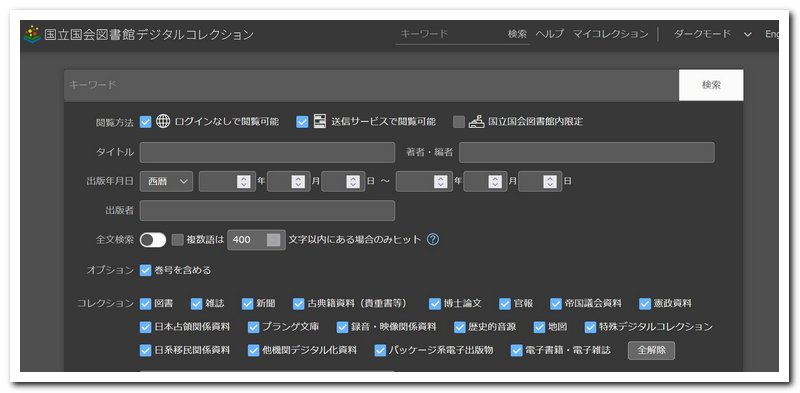Viewport: 800px width, 393px height.
Task: Uncheck the 官報 checkbox
Action: [505, 304]
